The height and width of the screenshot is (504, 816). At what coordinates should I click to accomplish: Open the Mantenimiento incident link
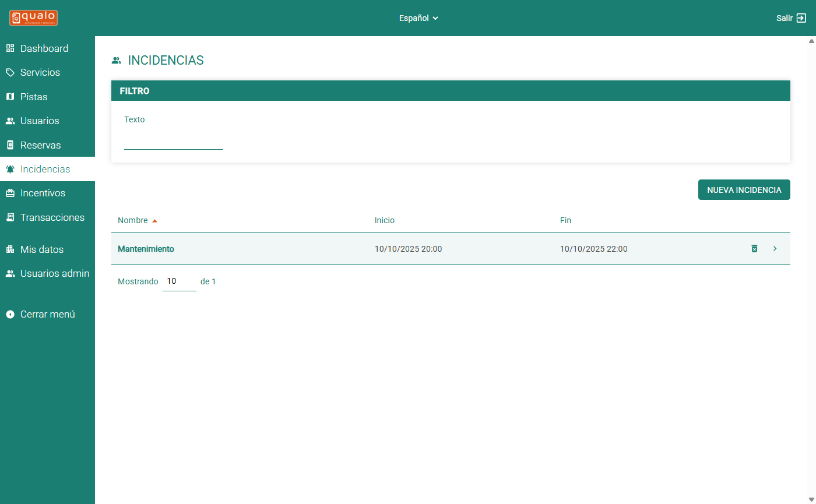pos(146,249)
